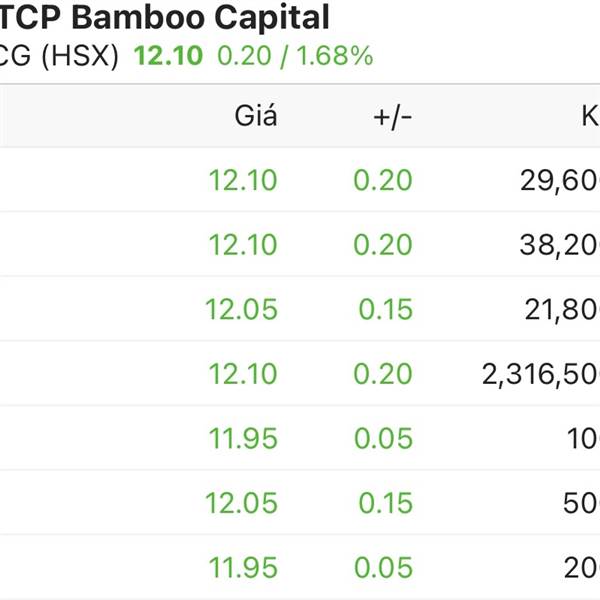Image resolution: width=600 pixels, height=600 pixels.
Task: Select the volume cell starting with 29,60
Action: point(560,180)
